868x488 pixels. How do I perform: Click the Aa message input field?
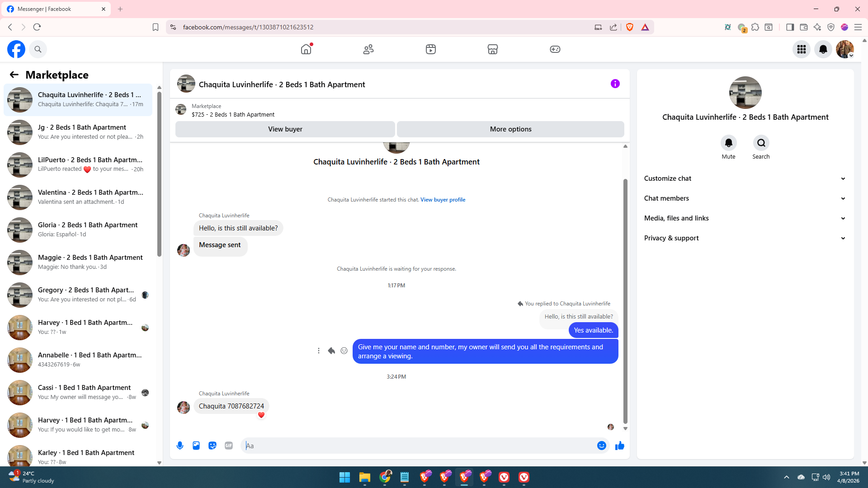click(x=418, y=446)
